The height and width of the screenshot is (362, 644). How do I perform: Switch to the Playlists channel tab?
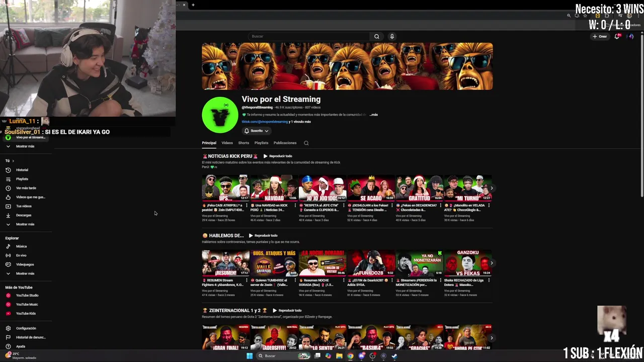point(261,143)
